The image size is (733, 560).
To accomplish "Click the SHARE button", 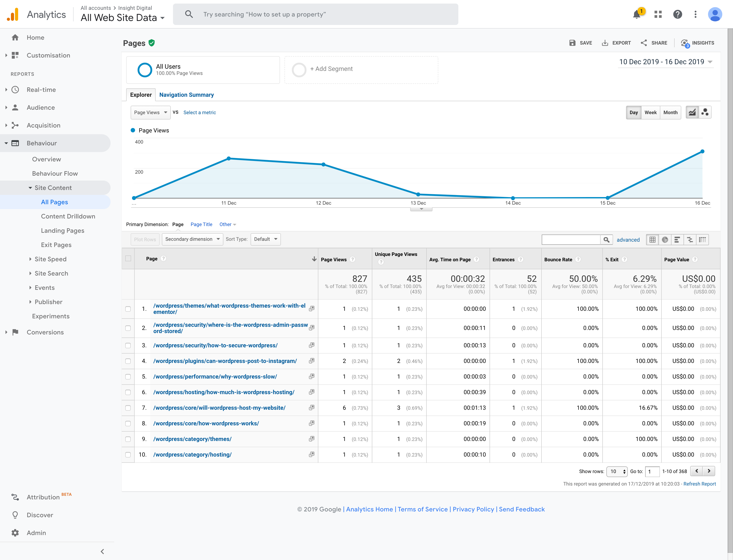I will [654, 43].
